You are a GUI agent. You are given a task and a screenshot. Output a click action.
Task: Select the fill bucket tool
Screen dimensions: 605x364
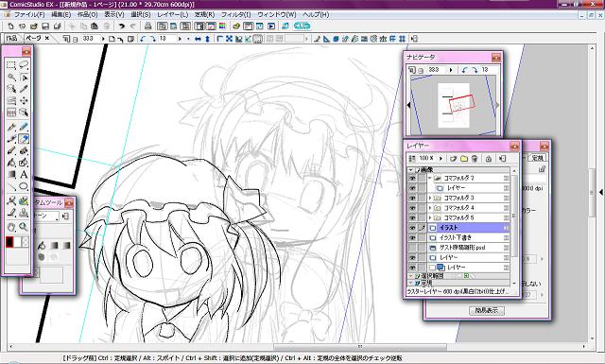click(x=11, y=163)
